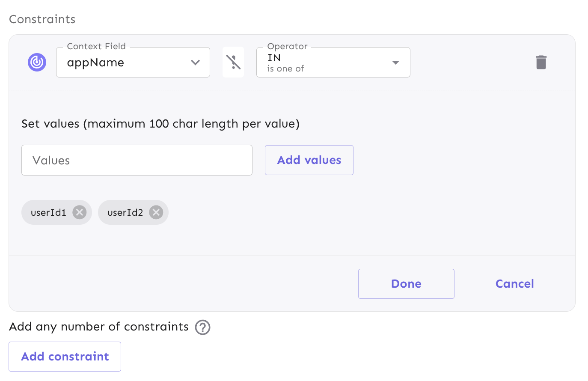588x381 pixels.
Task: Click the appName text in Context Field
Action: point(95,63)
